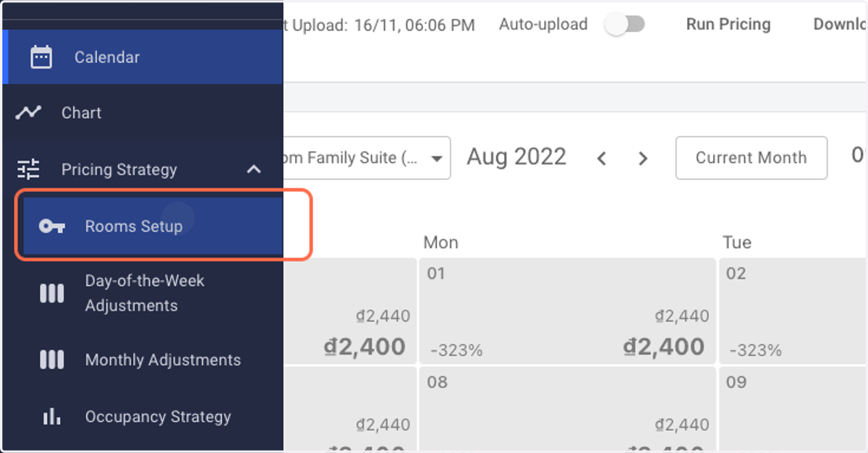Click the bold ₫2,400 price in cell 01
Screen dimensions: 868x453
pyautogui.click(x=663, y=347)
